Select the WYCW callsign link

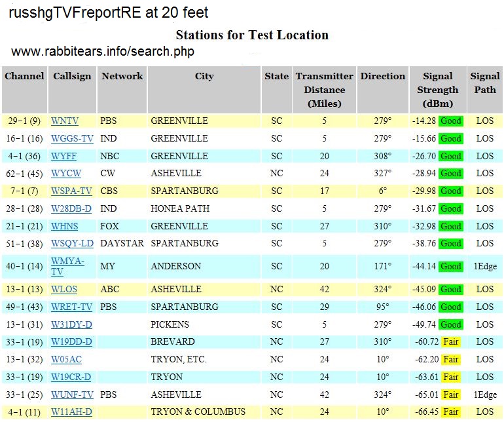coord(65,174)
